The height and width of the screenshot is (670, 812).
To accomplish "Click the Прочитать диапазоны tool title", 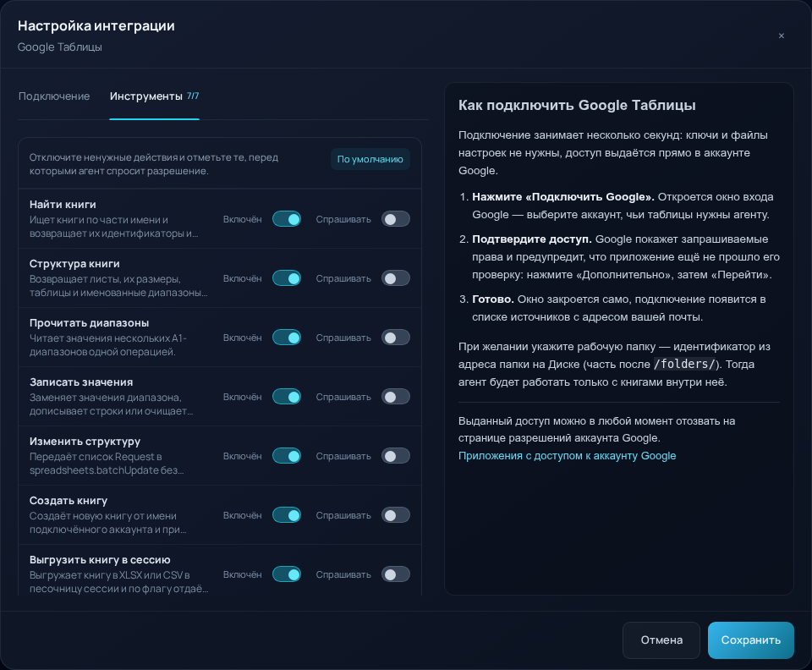I will pos(89,322).
